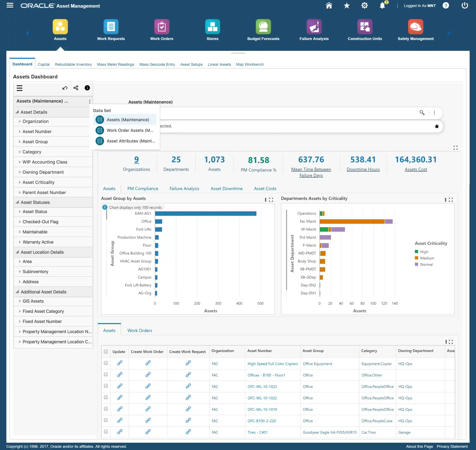Expand the Organization filter
Screen dimensions: 476x450
tap(20, 121)
